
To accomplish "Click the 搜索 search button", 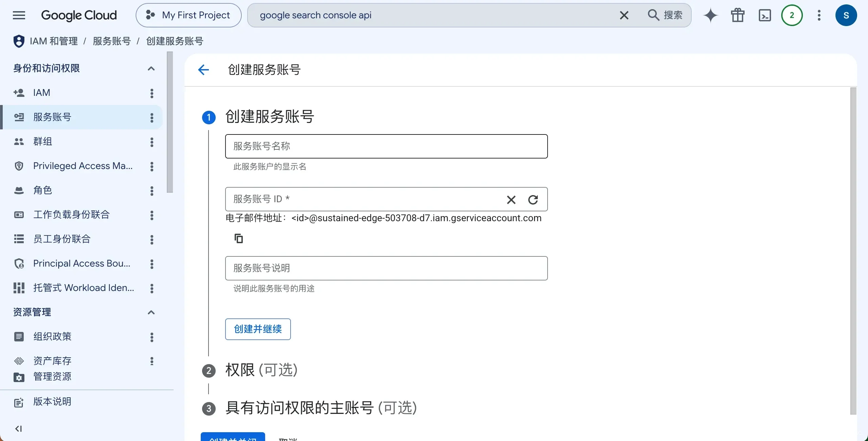I will click(665, 15).
